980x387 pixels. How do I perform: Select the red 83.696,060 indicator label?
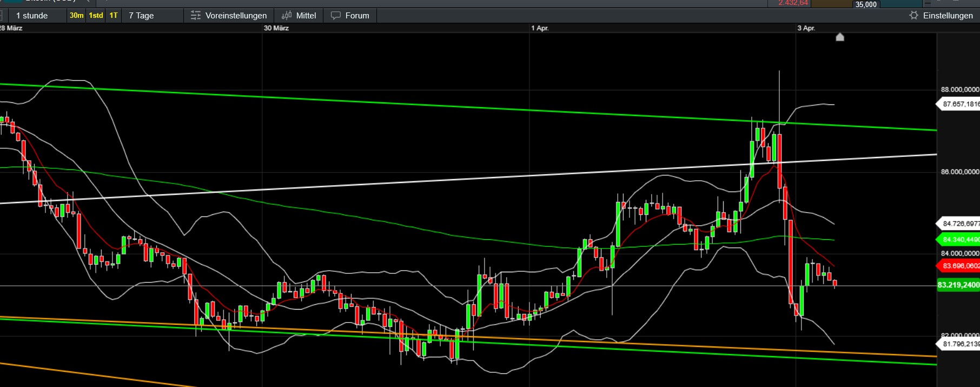[958, 266]
